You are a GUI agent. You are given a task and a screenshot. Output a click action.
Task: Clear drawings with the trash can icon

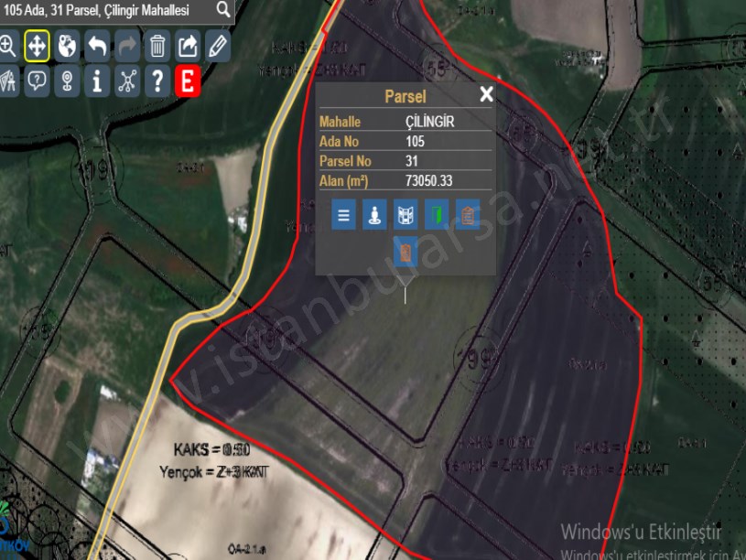[157, 46]
